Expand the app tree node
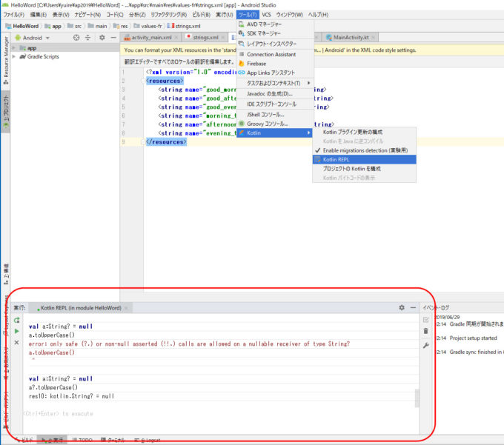This screenshot has width=504, height=445. pyautogui.click(x=13, y=48)
